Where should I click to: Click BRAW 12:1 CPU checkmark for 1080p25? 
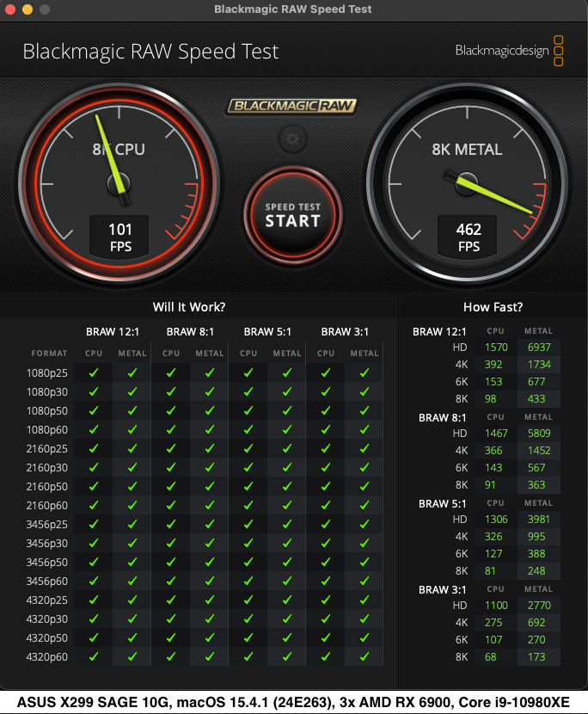pos(94,373)
